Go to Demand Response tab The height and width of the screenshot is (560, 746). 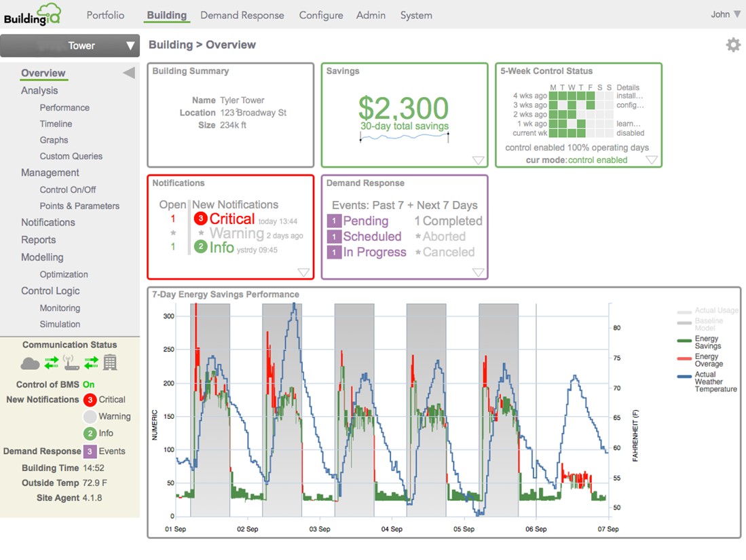242,15
